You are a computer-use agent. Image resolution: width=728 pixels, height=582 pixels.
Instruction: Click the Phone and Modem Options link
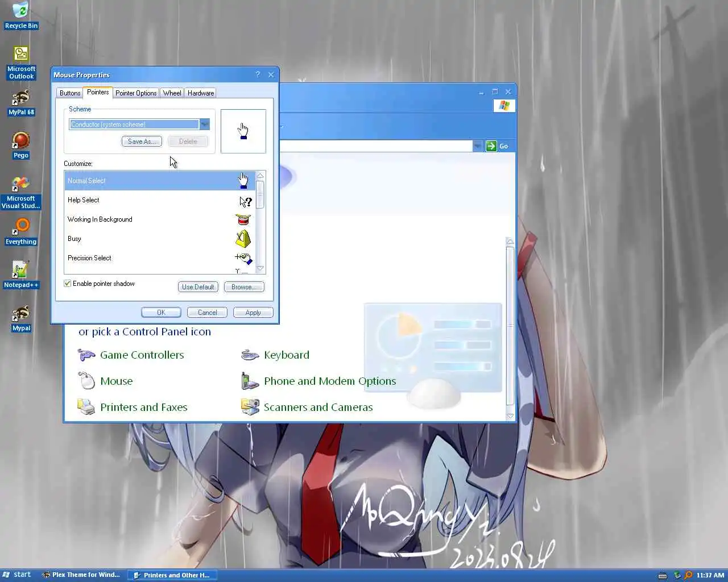[x=330, y=381]
